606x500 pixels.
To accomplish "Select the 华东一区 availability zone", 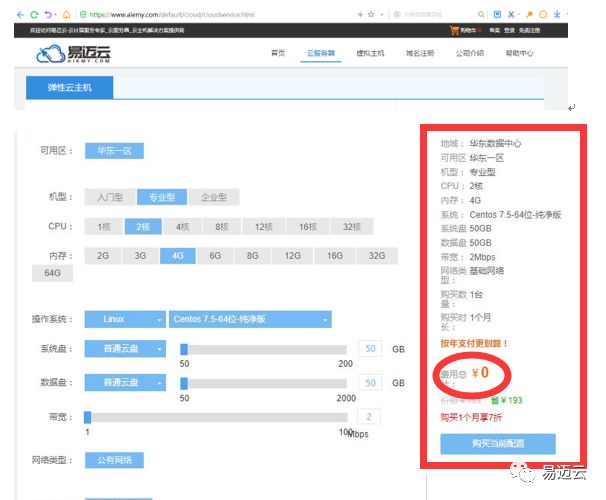I will [x=114, y=151].
